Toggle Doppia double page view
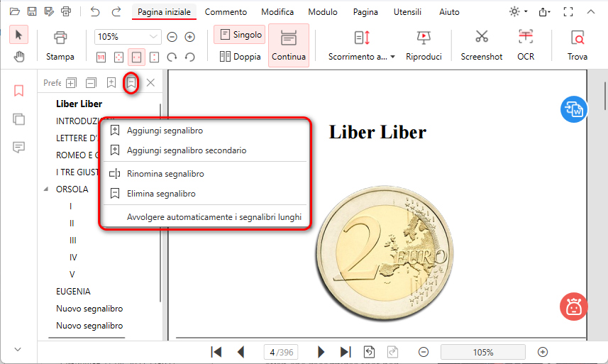Image resolution: width=608 pixels, height=364 pixels. [x=240, y=57]
